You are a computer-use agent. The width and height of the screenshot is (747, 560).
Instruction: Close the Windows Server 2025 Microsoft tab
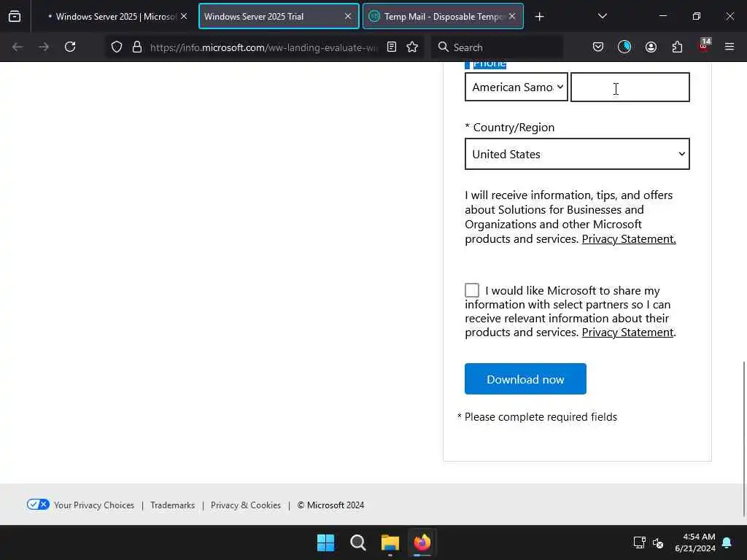(x=184, y=16)
